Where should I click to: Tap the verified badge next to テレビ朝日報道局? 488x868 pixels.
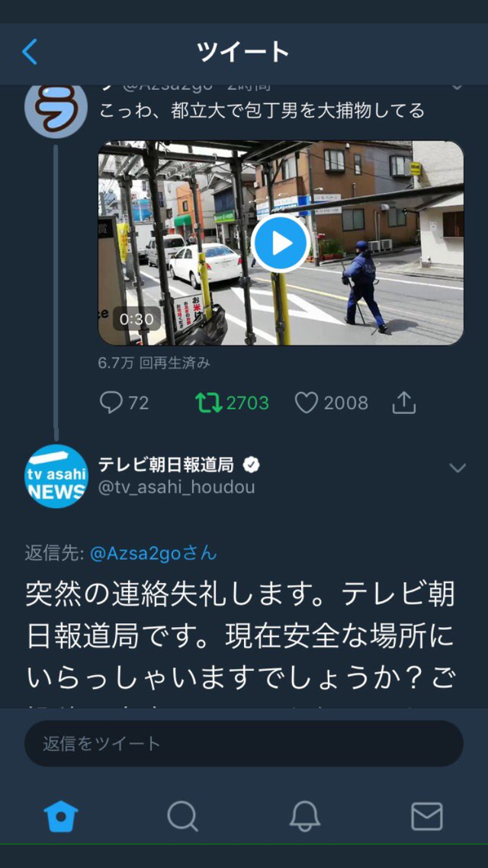point(251,465)
